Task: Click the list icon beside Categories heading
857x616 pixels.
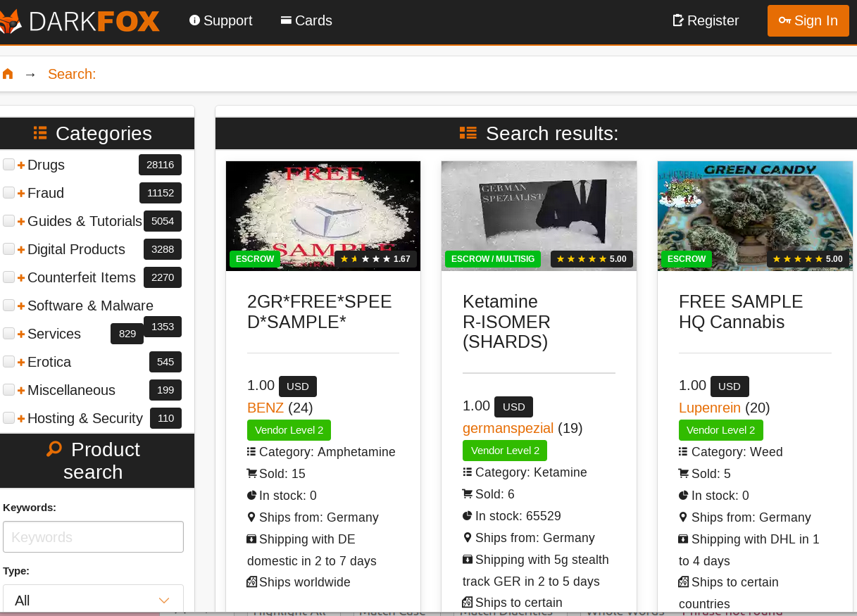Action: tap(41, 132)
